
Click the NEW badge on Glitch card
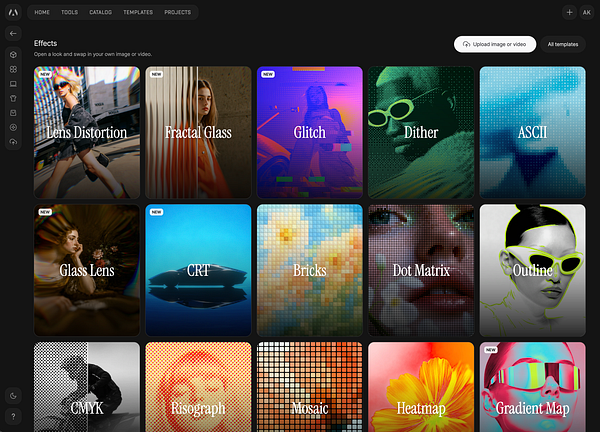click(x=268, y=74)
